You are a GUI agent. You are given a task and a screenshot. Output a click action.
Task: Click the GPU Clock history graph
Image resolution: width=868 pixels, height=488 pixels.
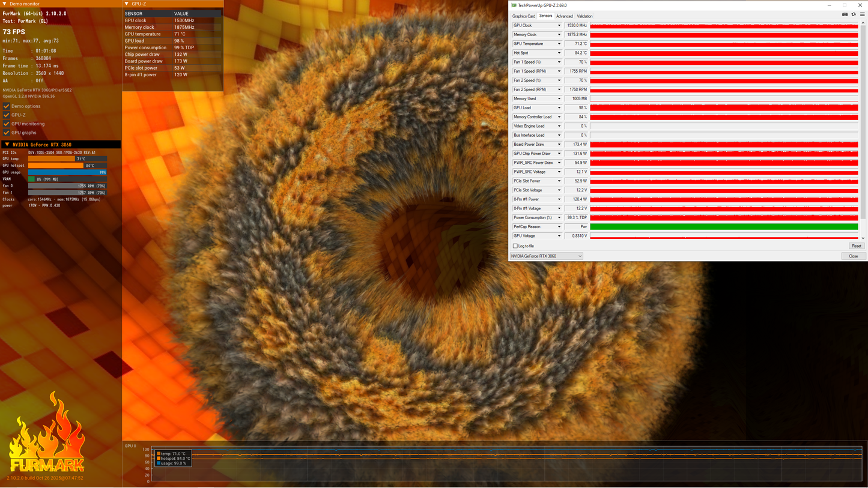tap(724, 26)
